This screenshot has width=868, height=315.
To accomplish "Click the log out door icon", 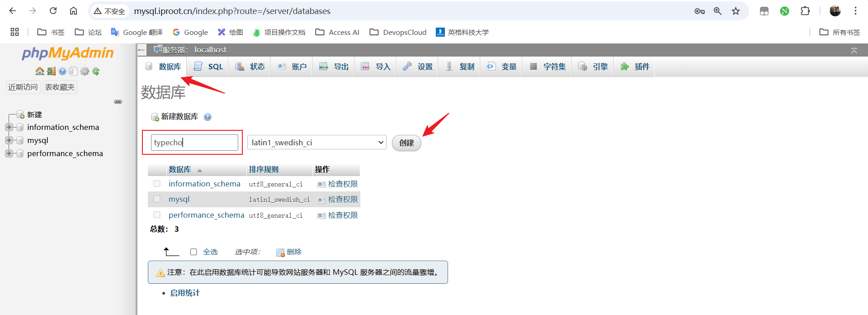I will pyautogui.click(x=51, y=71).
